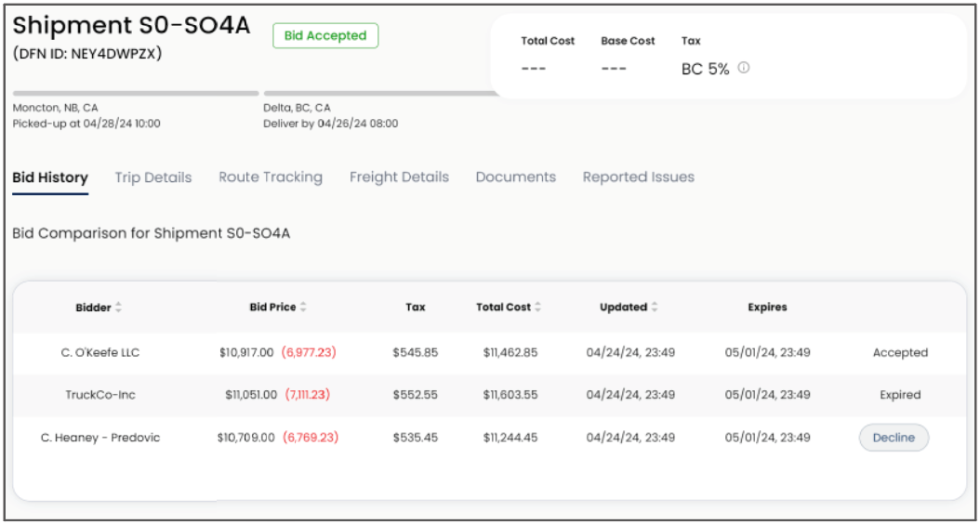Sort by Total Cost column arrows

point(538,308)
